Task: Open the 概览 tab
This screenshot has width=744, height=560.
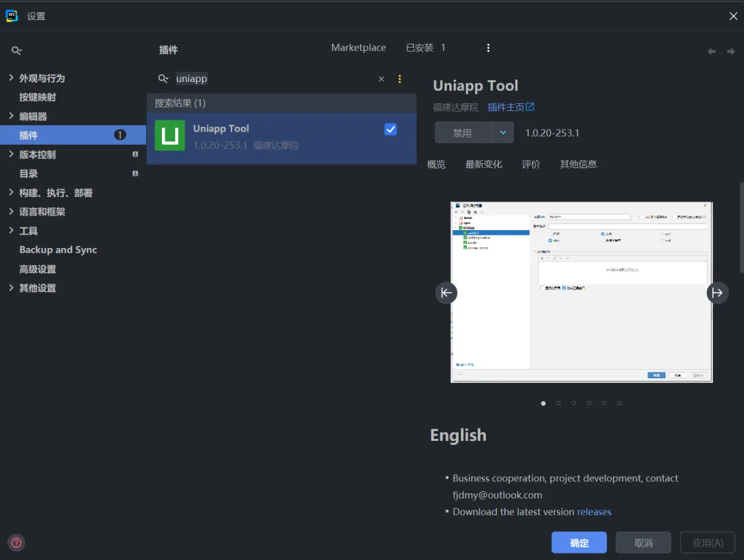Action: [436, 164]
